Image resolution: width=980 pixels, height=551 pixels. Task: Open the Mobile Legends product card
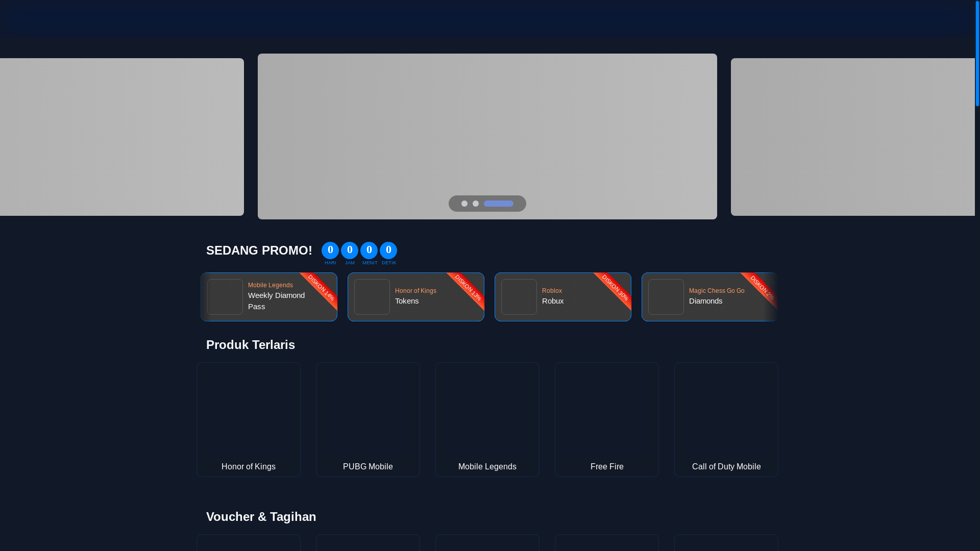(x=487, y=419)
